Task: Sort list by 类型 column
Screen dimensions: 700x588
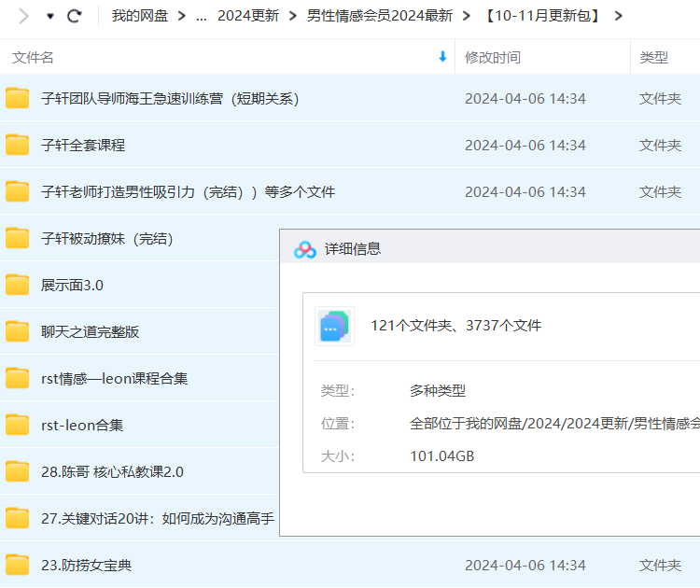Action: click(653, 58)
